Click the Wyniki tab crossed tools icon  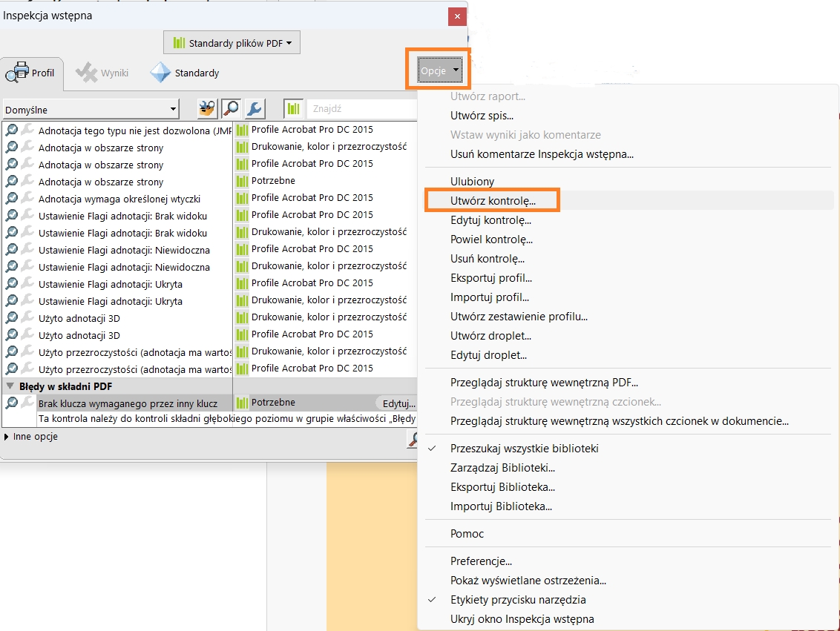coord(86,72)
